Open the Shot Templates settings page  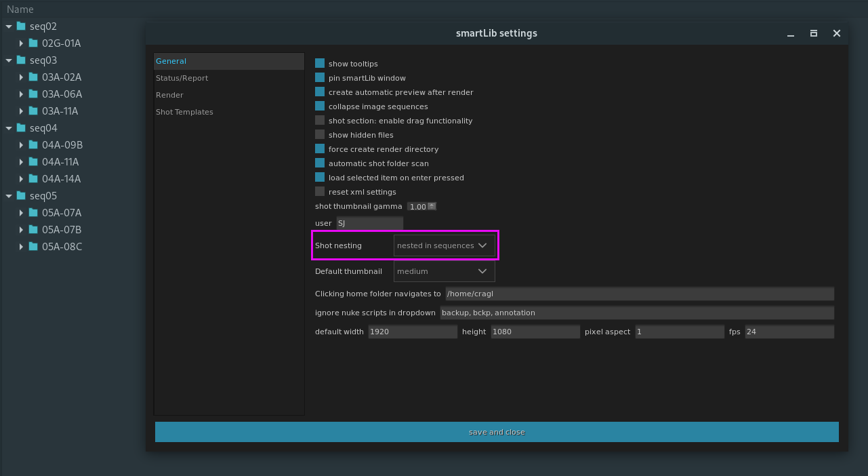pos(184,112)
